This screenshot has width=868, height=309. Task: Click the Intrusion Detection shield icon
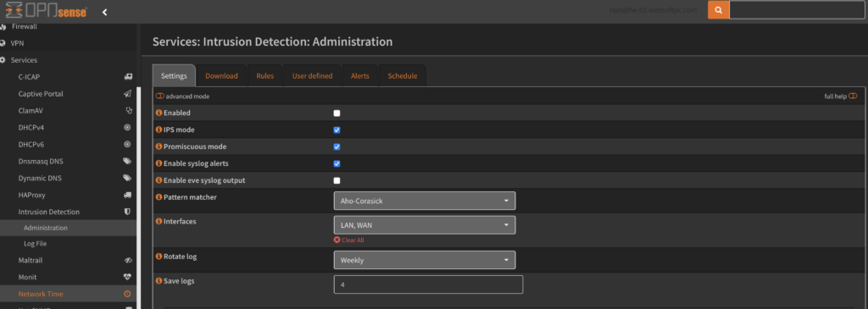(127, 212)
